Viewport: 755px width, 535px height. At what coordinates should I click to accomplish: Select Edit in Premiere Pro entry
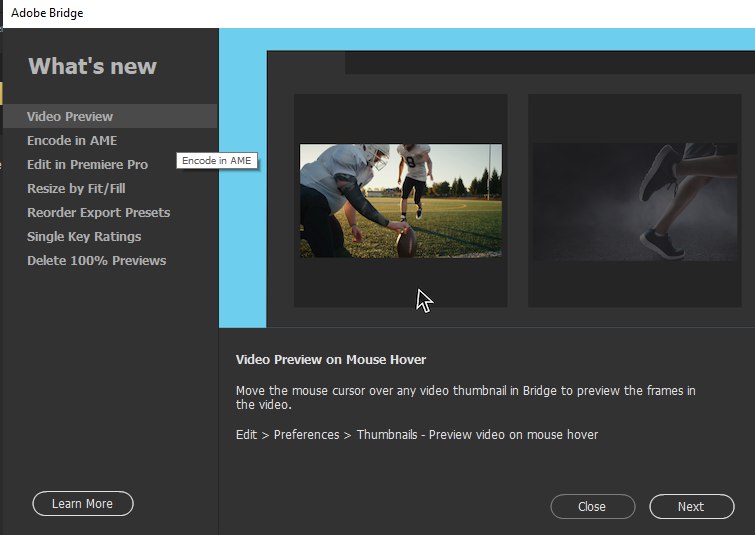click(87, 164)
